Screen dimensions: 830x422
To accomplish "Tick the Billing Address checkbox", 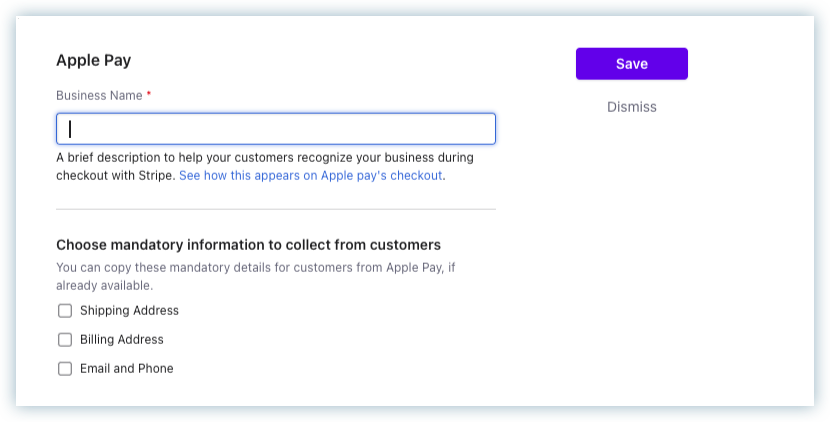I will click(65, 340).
